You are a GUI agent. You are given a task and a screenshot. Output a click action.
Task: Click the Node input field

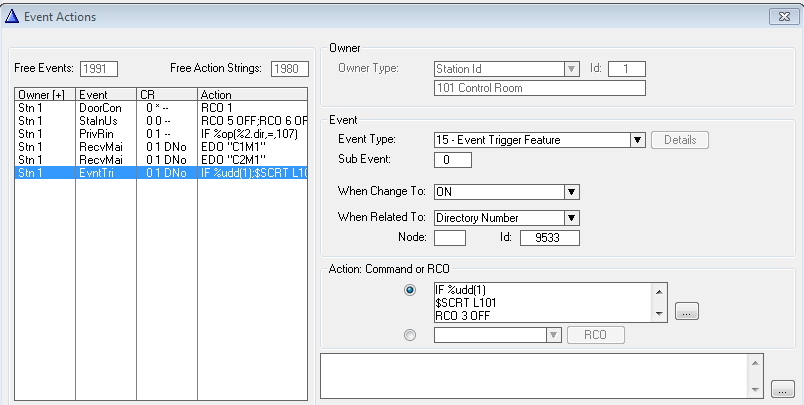pos(450,238)
